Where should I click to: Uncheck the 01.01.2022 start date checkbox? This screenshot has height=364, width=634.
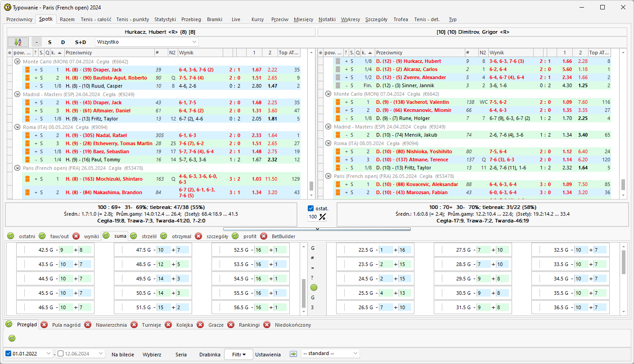point(9,354)
